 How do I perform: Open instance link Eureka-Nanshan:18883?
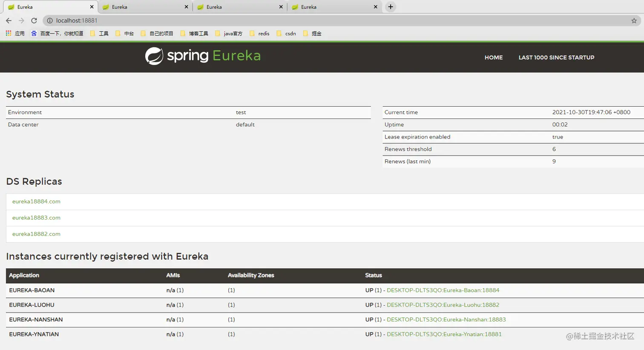pos(446,320)
